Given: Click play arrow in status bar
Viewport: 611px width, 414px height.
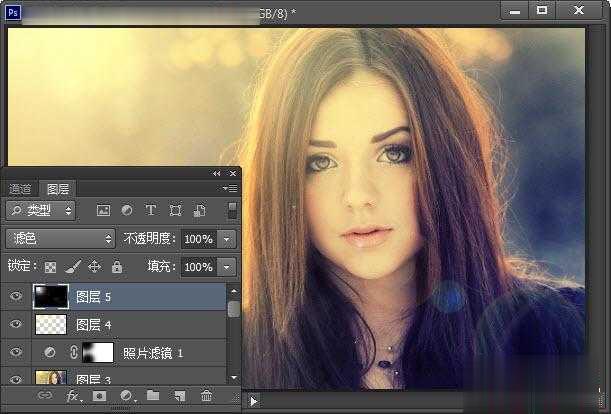Looking at the screenshot, I should 253,401.
